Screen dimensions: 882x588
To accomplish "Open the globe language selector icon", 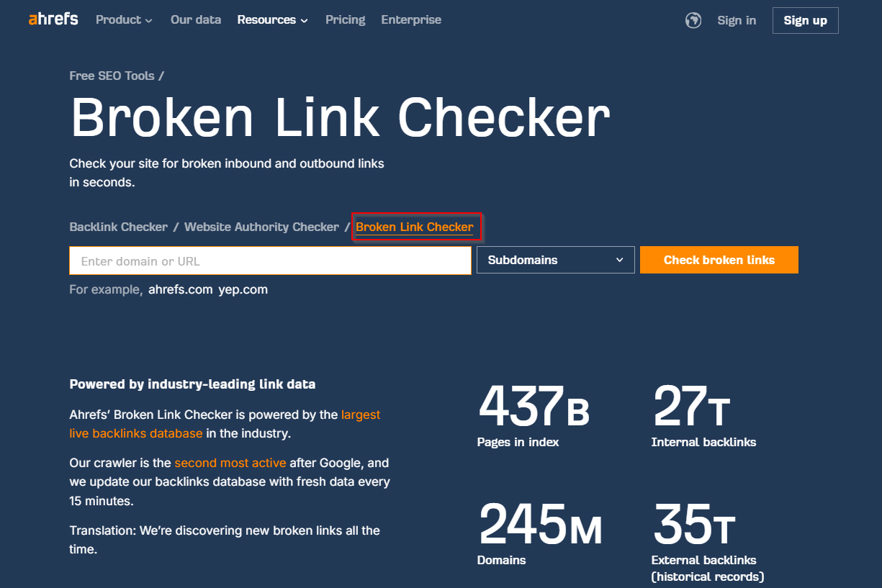I will [693, 20].
